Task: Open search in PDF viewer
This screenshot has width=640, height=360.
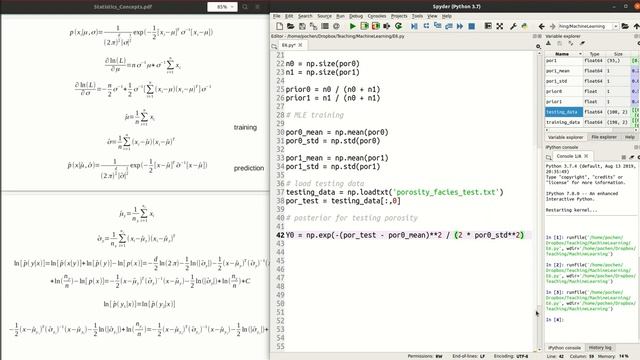Action: tap(245, 7)
